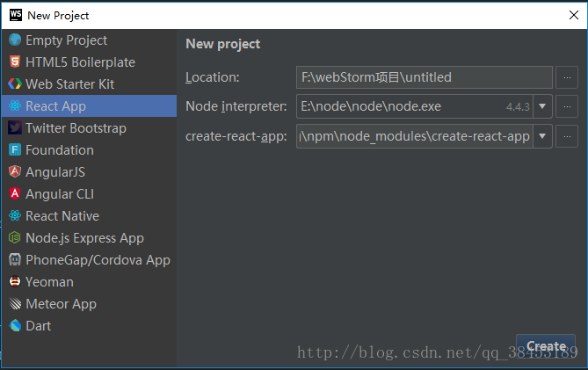
Task: Select Web Starter Kit template
Action: [x=90, y=84]
